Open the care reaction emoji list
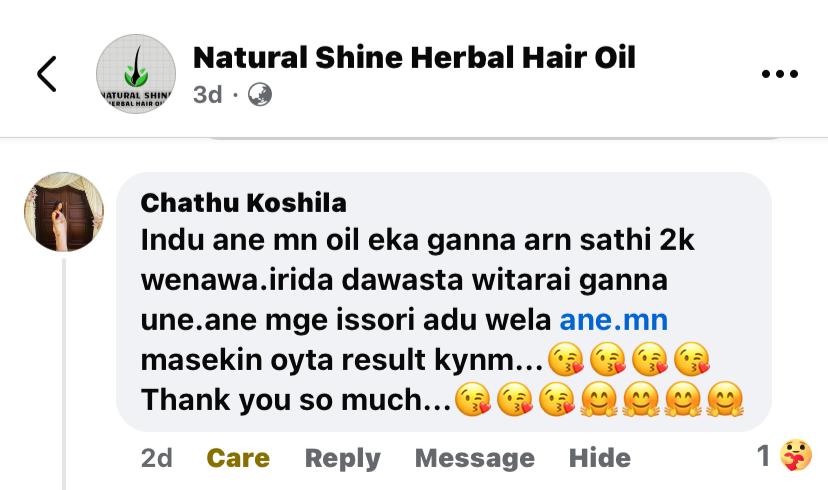 click(x=796, y=455)
